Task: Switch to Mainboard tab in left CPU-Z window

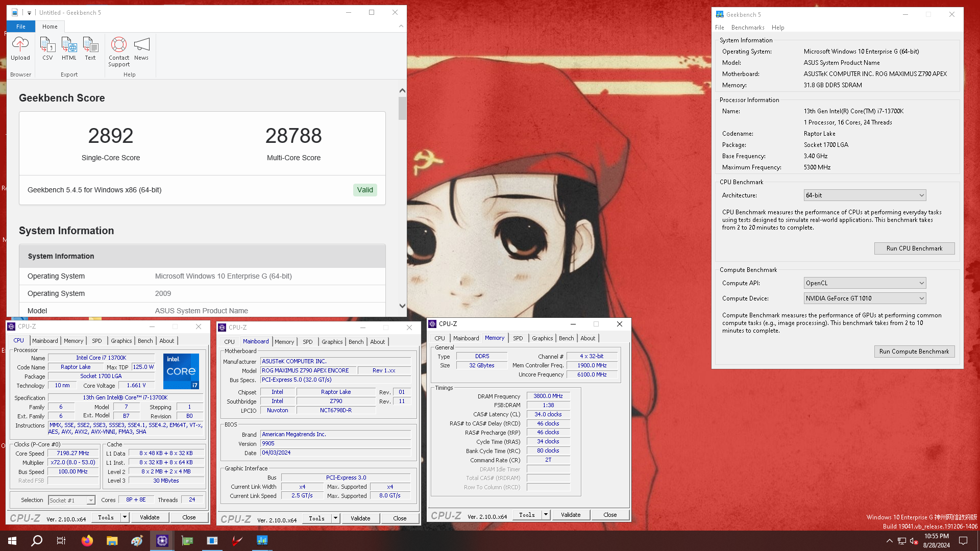Action: pos(45,341)
